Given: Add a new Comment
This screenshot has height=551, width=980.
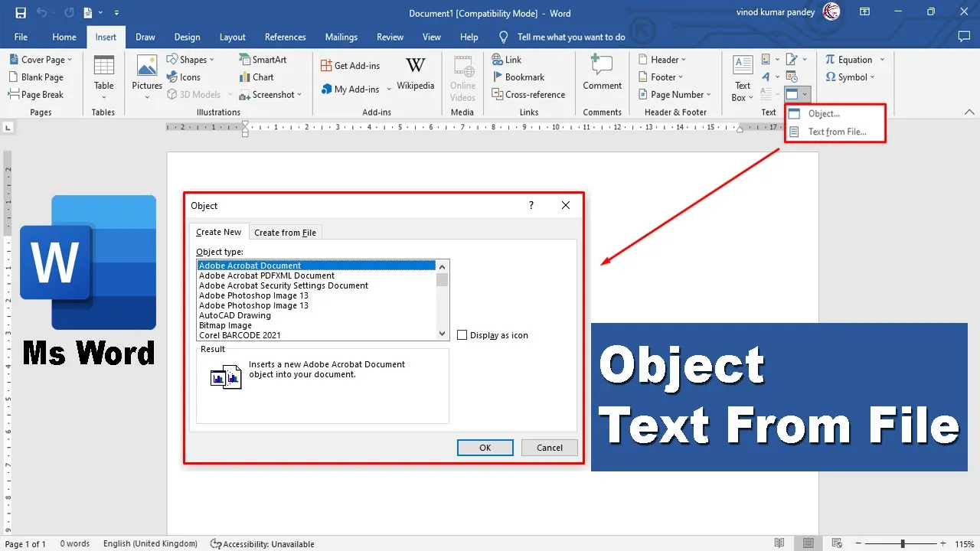Looking at the screenshot, I should (603, 73).
